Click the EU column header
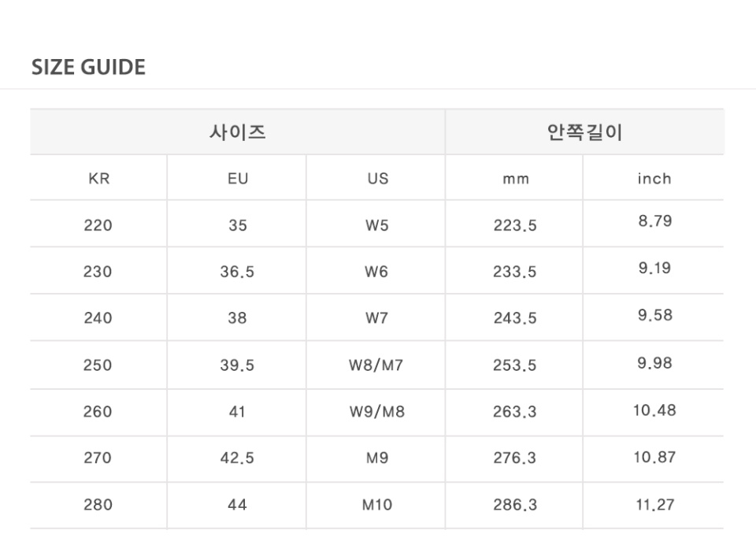 coord(237,179)
